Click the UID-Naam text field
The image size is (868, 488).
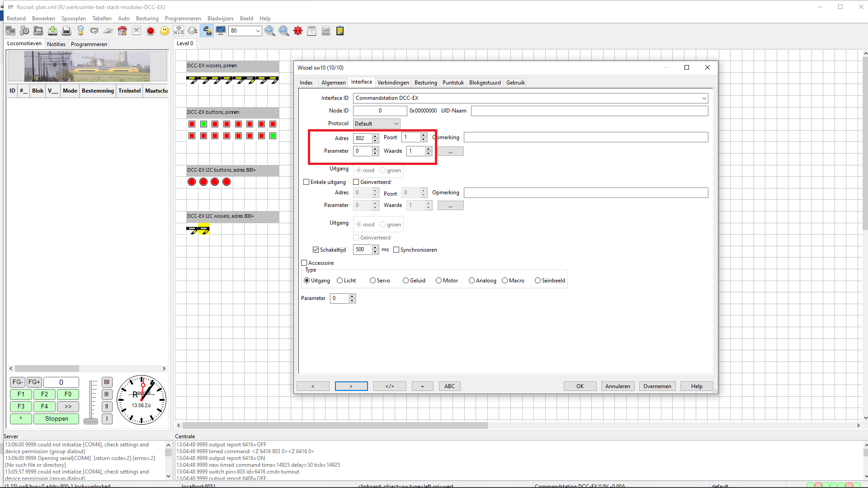(589, 111)
